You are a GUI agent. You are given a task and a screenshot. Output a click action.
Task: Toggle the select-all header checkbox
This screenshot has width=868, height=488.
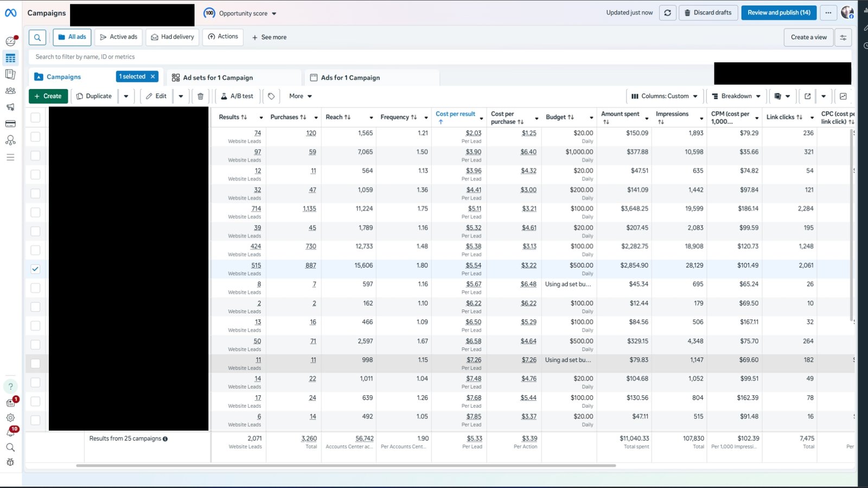point(35,117)
